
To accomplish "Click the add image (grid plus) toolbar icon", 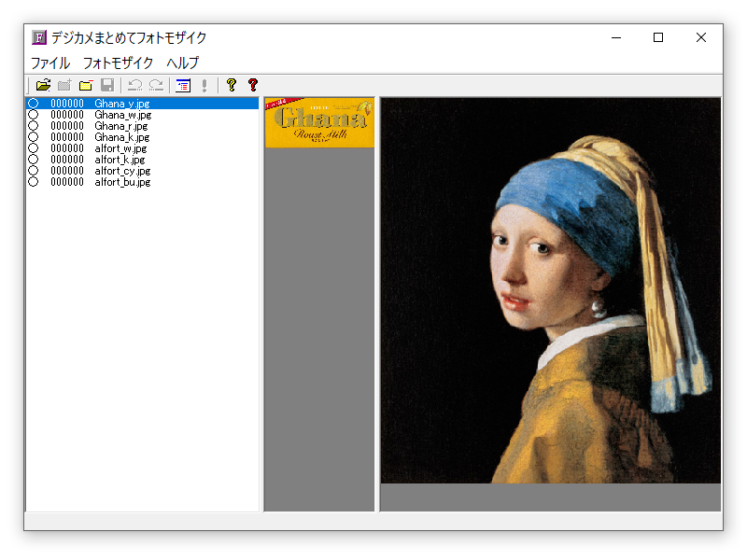I will pyautogui.click(x=64, y=85).
